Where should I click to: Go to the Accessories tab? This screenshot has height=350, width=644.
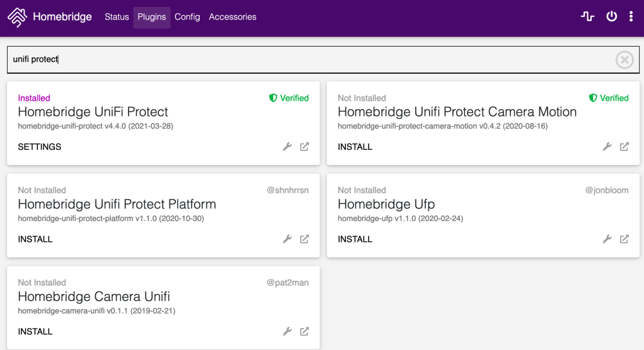point(233,17)
